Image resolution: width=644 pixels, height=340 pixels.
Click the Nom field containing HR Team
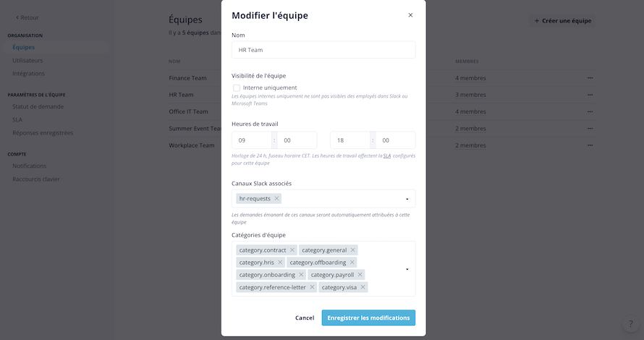click(323, 50)
